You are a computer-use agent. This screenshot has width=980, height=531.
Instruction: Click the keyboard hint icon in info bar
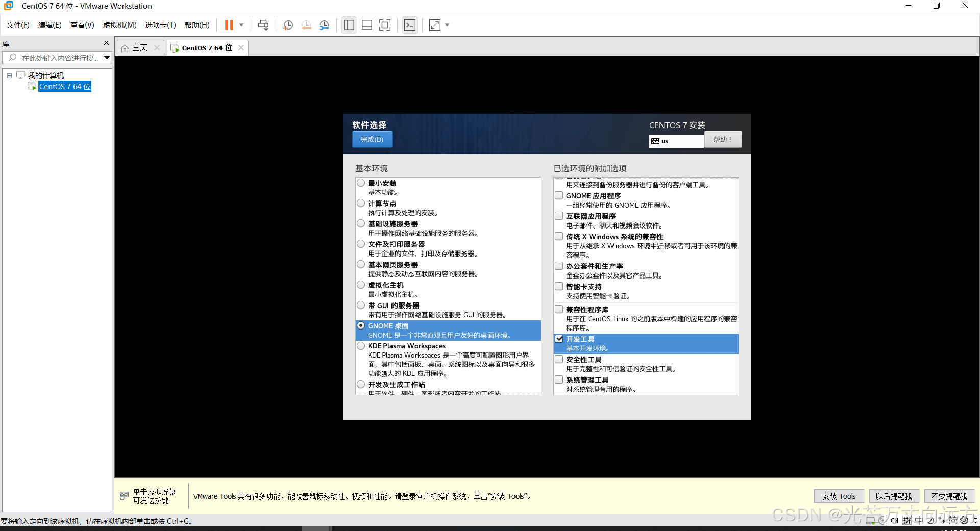click(x=124, y=496)
